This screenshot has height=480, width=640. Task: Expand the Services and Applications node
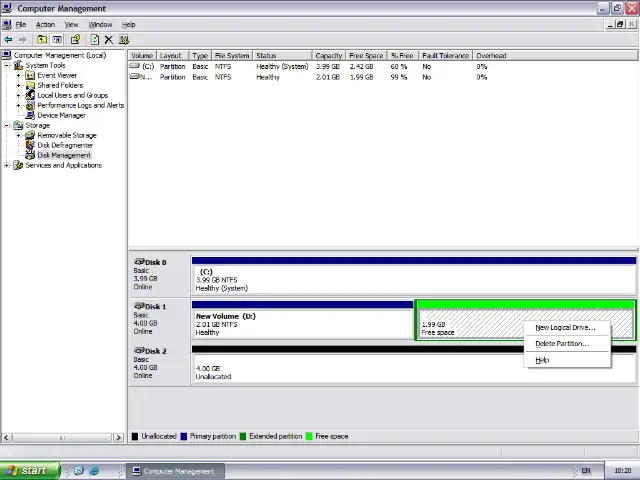7,165
